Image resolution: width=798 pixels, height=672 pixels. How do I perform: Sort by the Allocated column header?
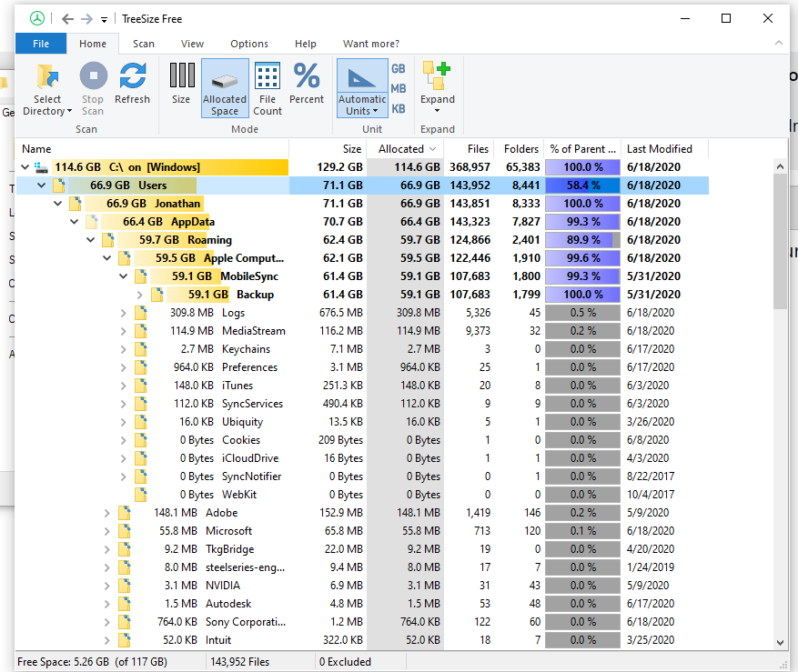(x=405, y=149)
